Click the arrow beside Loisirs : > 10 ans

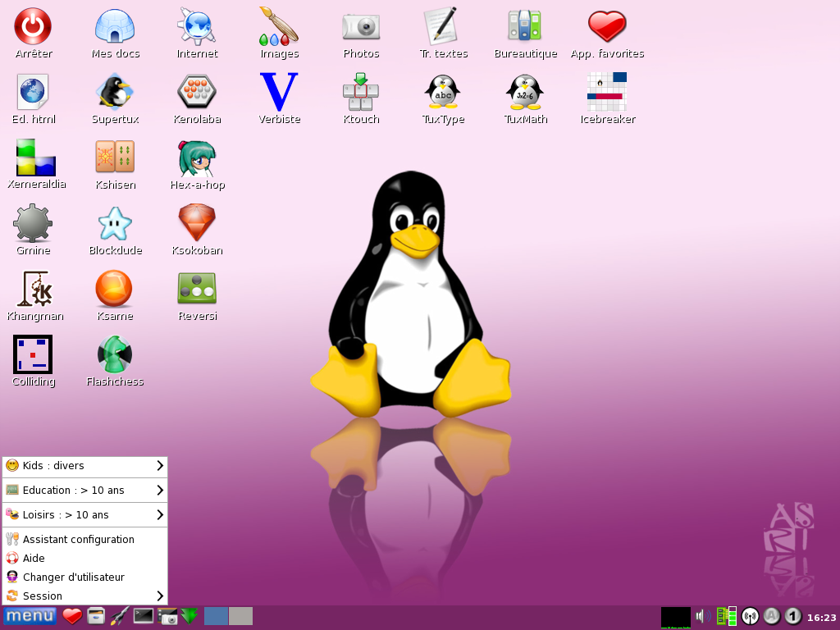pos(160,515)
